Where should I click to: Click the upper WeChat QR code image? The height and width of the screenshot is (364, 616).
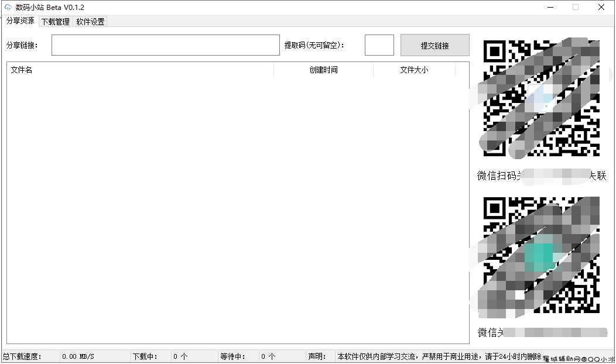coord(542,98)
